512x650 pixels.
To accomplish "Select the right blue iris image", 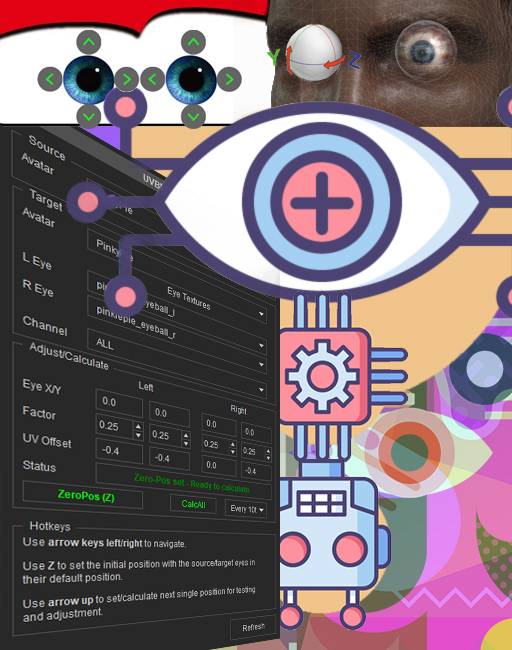I will [191, 80].
